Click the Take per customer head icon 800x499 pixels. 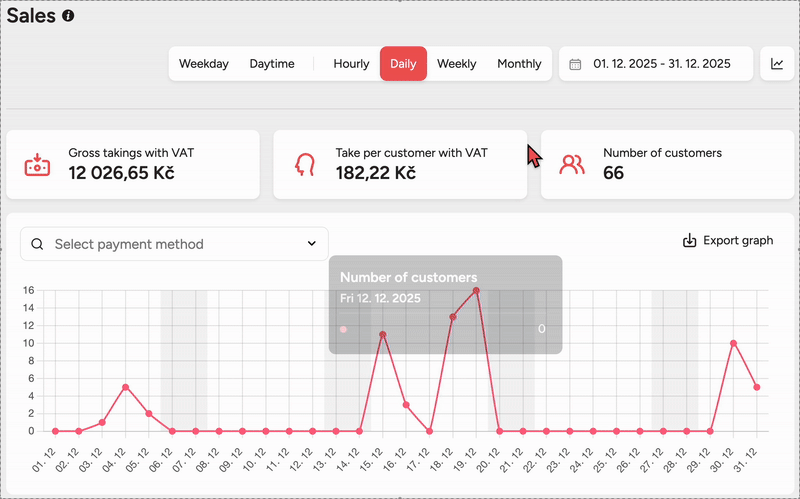304,164
